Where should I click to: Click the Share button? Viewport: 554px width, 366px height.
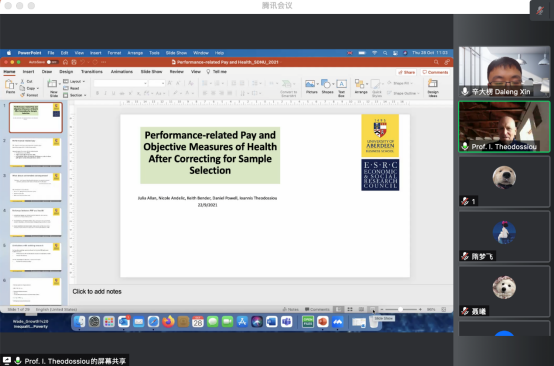(407, 72)
